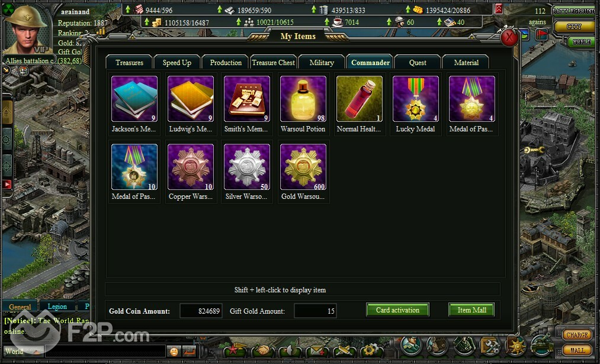600x364 pixels.
Task: Click the CHARGE button
Action: click(577, 335)
